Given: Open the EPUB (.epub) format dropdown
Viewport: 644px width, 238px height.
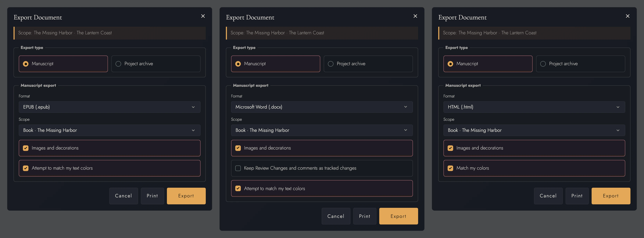Looking at the screenshot, I should 109,107.
